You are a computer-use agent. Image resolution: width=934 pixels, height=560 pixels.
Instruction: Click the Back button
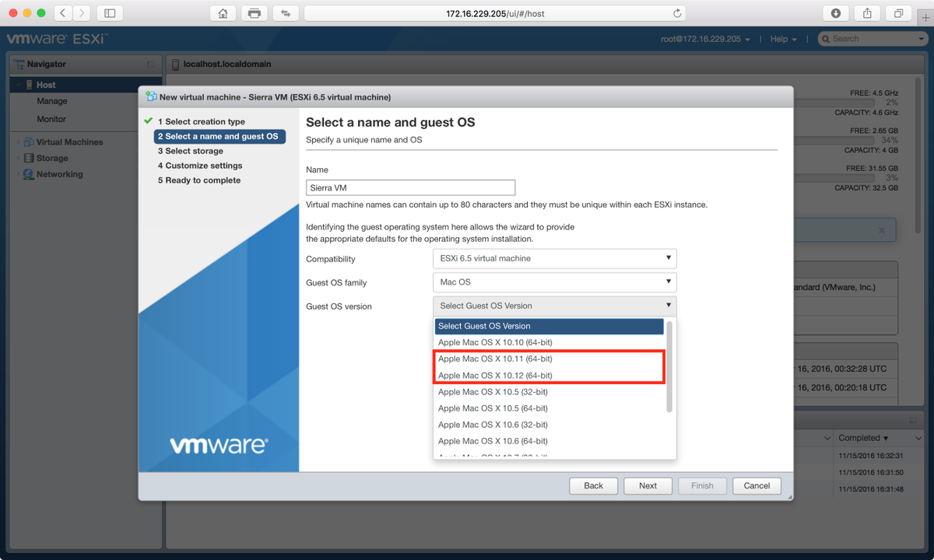[x=593, y=485]
